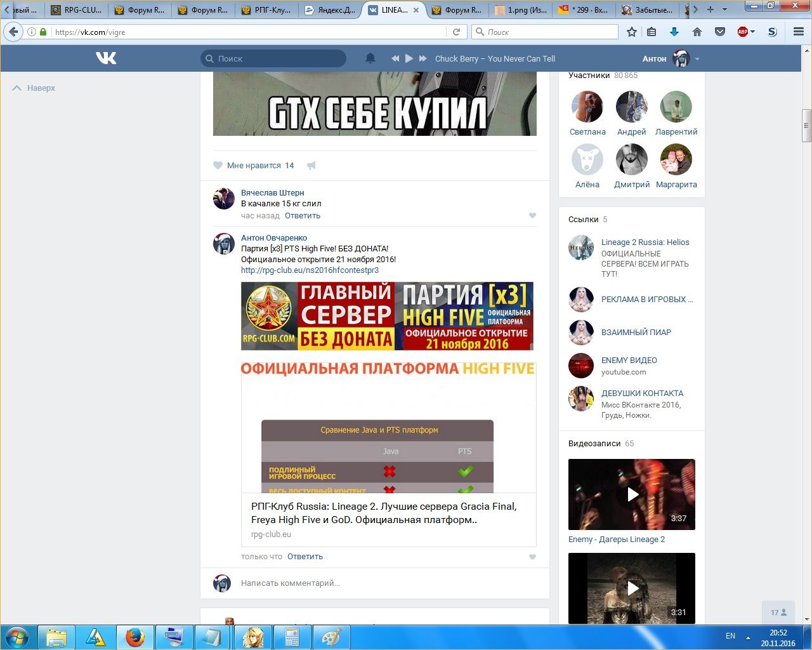The height and width of the screenshot is (650, 812).
Task: Click the Pocket toolbar icon
Action: 720,32
